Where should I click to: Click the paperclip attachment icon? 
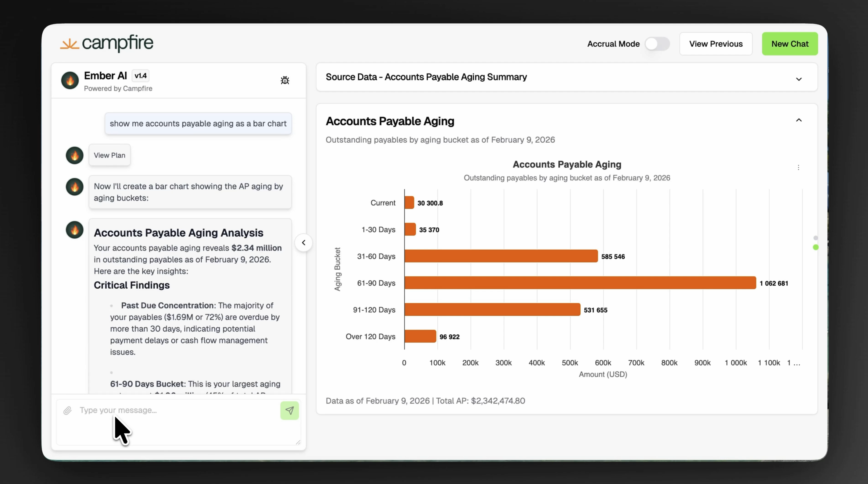pyautogui.click(x=67, y=410)
